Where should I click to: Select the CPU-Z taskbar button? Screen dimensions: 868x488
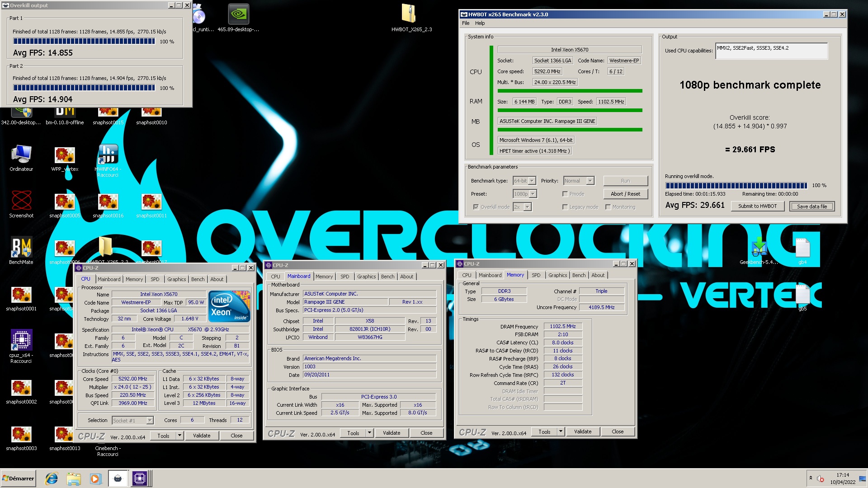(140, 479)
